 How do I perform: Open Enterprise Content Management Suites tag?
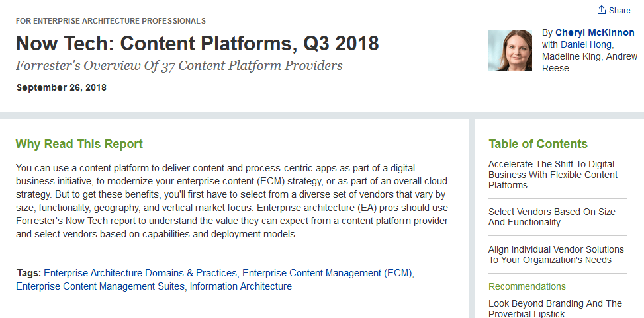pos(100,286)
